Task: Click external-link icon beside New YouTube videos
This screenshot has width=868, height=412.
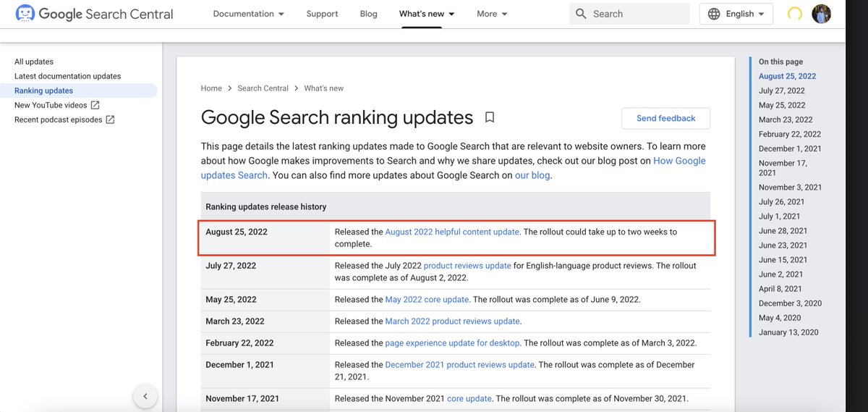Action: coord(95,105)
